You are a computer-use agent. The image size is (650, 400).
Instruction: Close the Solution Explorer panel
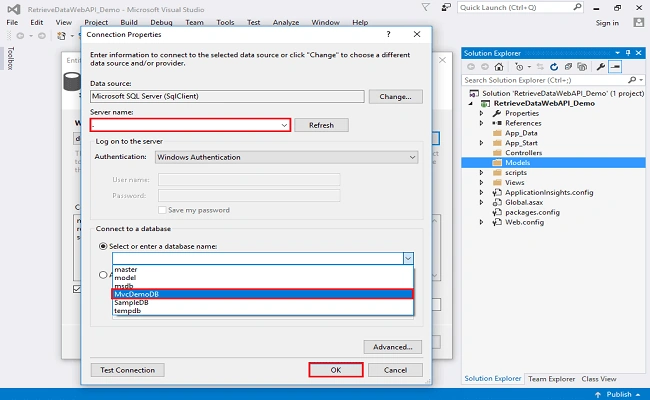(638, 53)
